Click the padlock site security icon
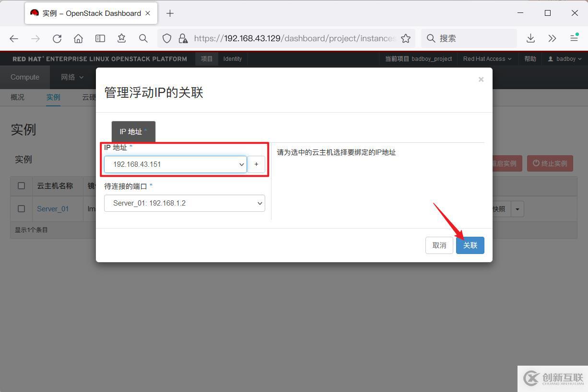Image resolution: width=588 pixels, height=392 pixels. (182, 38)
